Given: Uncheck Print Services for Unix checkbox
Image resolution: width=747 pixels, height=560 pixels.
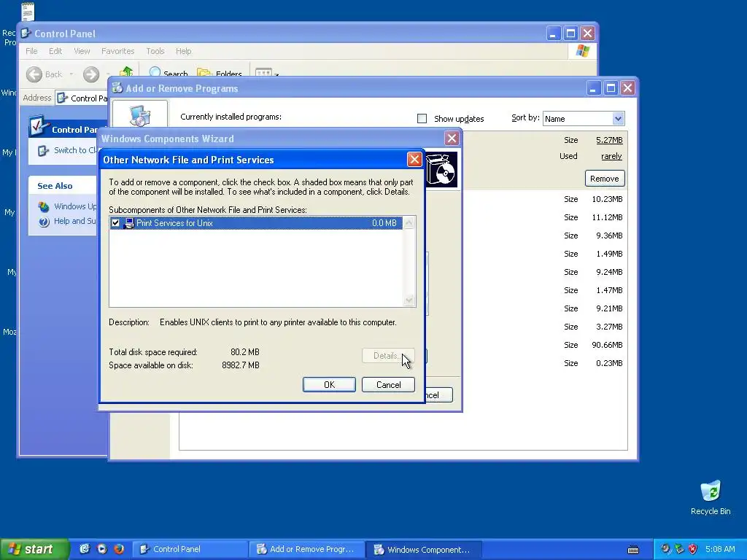Looking at the screenshot, I should click(x=115, y=223).
